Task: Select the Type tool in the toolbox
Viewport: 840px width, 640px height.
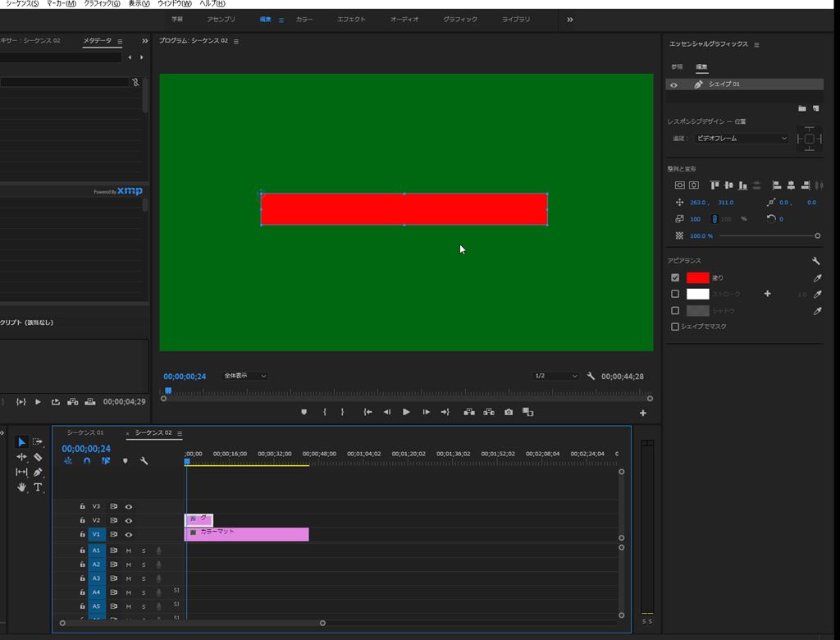Action: click(38, 487)
